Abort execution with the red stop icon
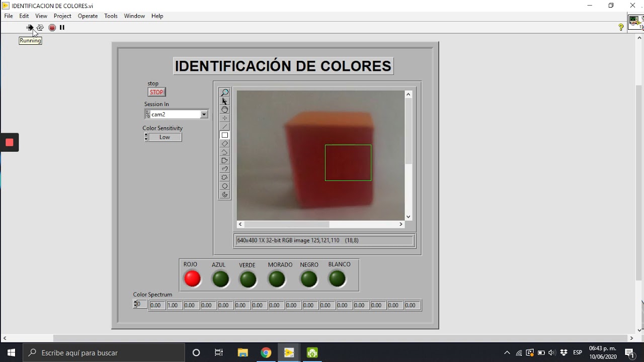644x362 pixels. pos(52,28)
